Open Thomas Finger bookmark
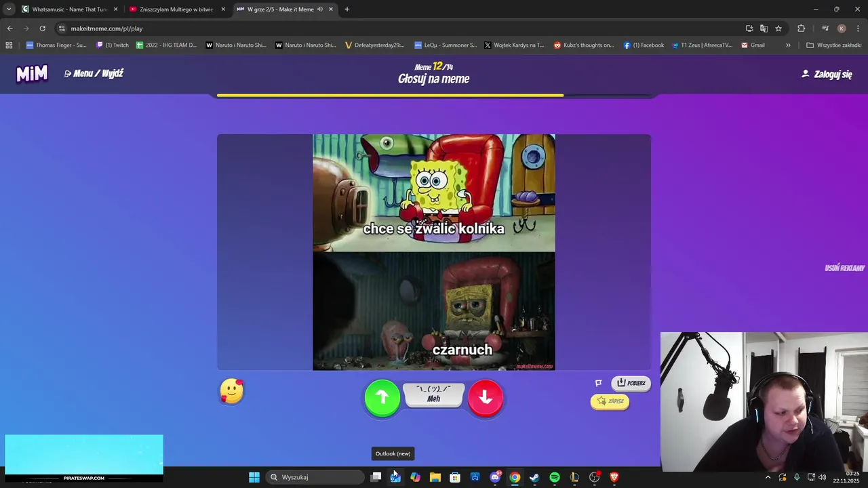The height and width of the screenshot is (488, 868). [56, 45]
